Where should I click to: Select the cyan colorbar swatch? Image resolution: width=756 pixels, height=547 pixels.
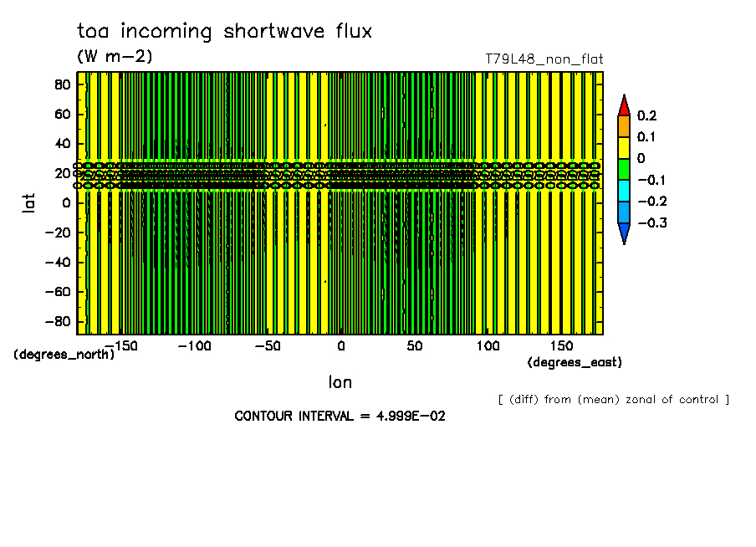623,191
